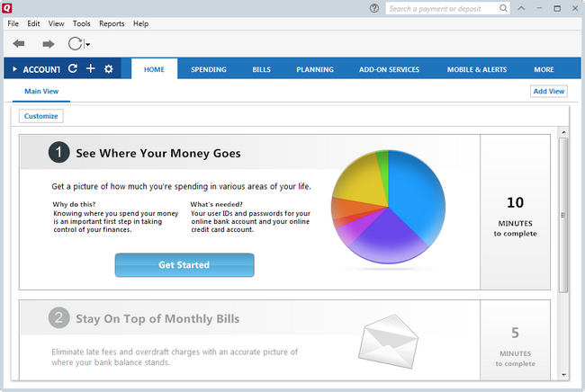Open account bar gear settings
Viewport: 585px width, 392px height.
(x=108, y=68)
